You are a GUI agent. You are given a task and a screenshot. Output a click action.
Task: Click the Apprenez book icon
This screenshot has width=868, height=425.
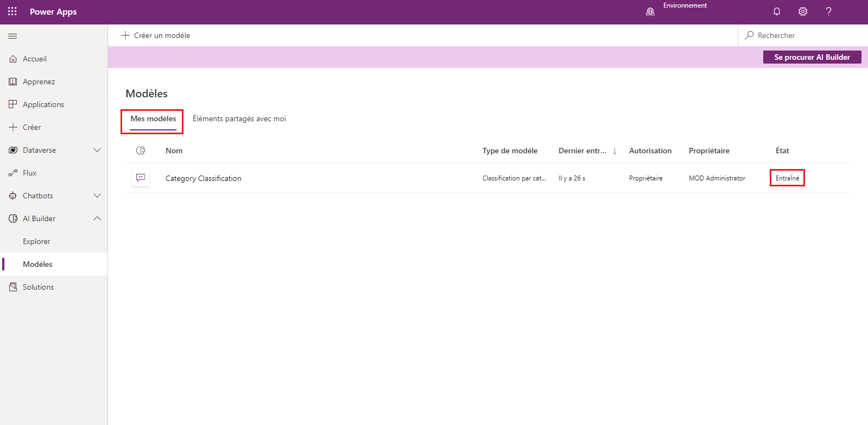click(13, 82)
